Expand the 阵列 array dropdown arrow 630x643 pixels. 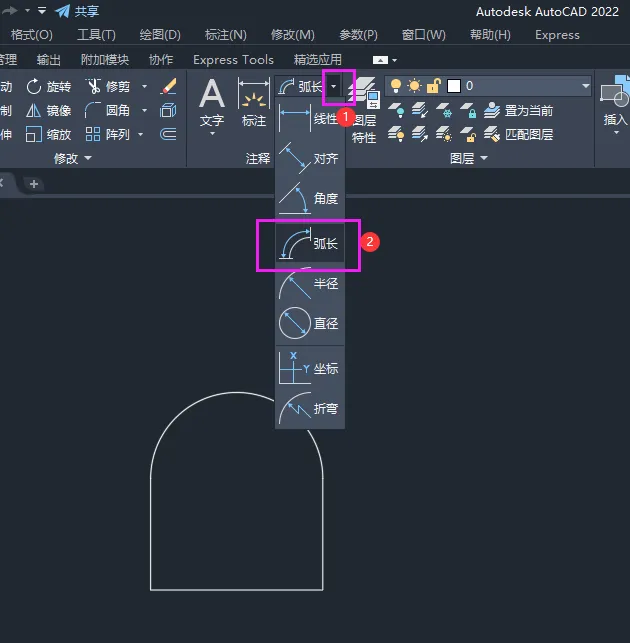coord(140,134)
